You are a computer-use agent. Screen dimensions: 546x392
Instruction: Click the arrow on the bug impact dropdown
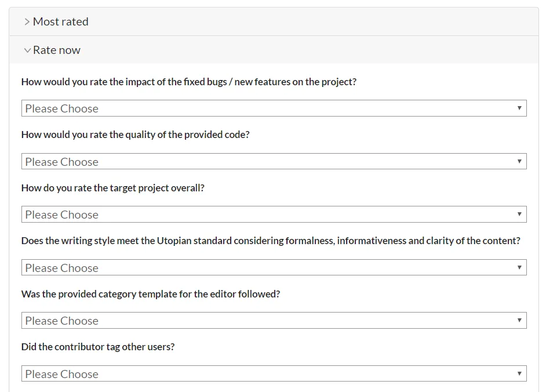519,108
